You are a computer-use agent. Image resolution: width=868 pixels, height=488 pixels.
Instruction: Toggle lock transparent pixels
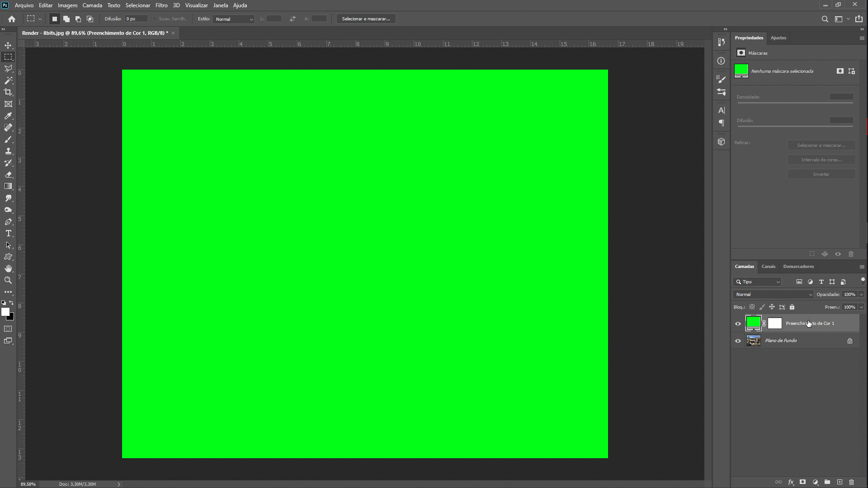click(752, 307)
